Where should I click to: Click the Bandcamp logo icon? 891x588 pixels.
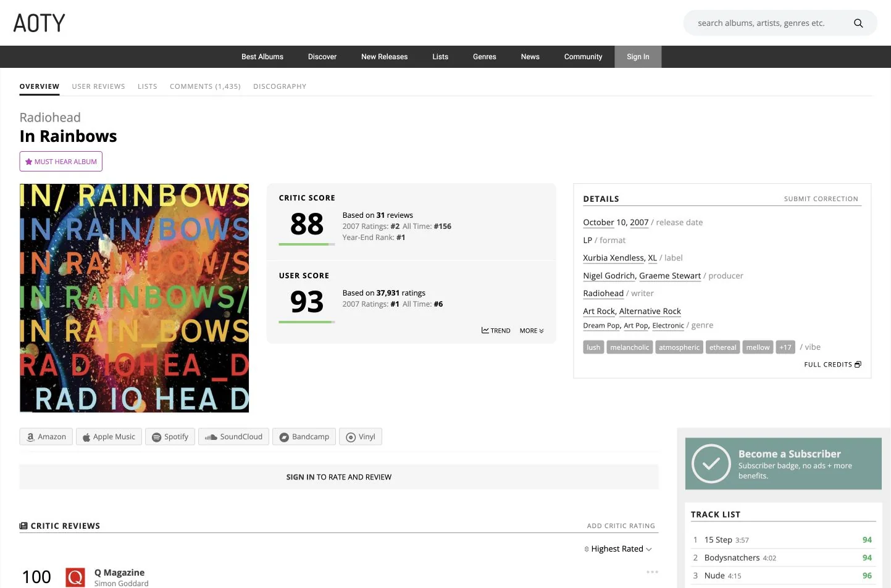point(284,437)
